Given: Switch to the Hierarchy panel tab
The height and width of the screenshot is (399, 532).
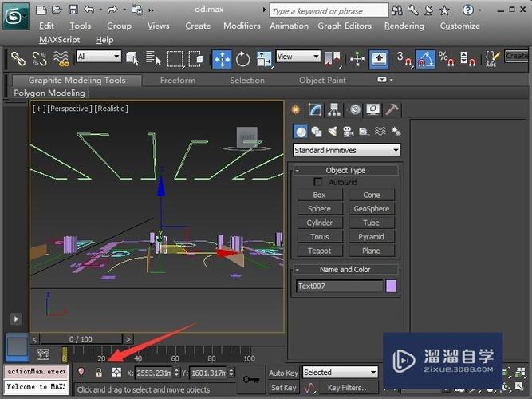Looking at the screenshot, I should [335, 110].
